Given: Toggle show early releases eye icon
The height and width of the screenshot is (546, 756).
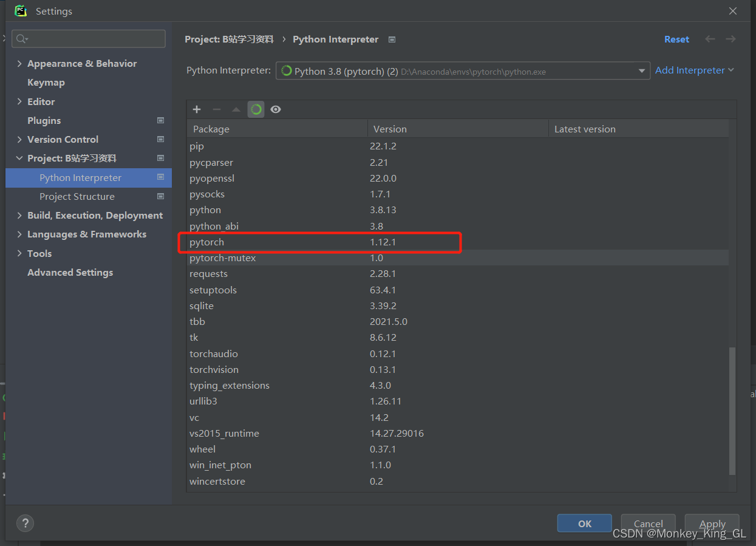Looking at the screenshot, I should click(276, 109).
